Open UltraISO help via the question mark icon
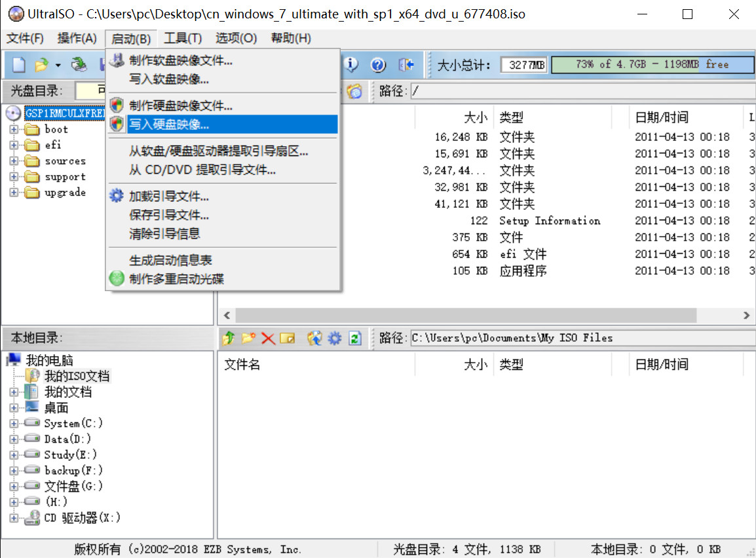This screenshot has width=756, height=558. [379, 64]
